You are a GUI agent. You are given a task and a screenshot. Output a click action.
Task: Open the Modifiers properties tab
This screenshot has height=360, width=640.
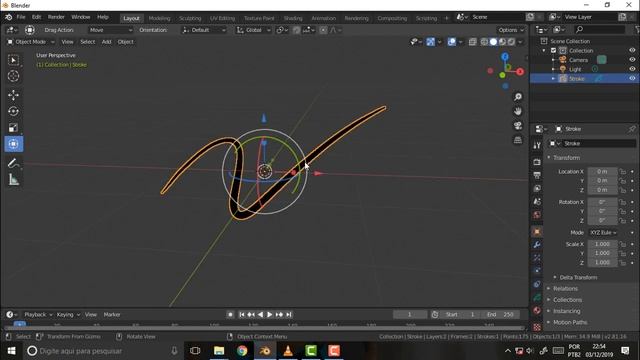click(x=537, y=245)
